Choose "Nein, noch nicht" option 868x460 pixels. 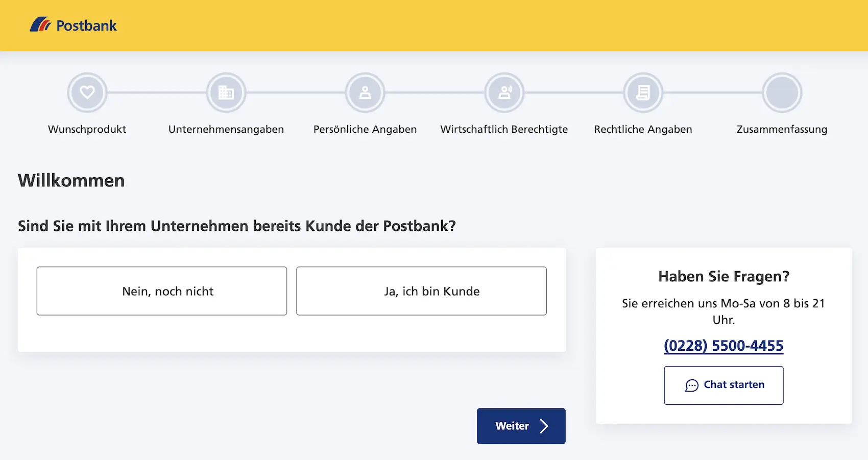[162, 291]
